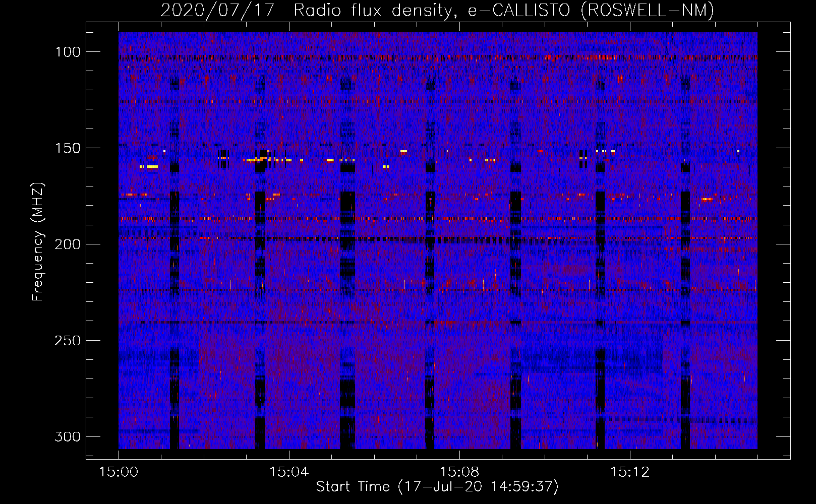Click the 'Start Time (17-Jul-20 14:59:37)' label
The width and height of the screenshot is (816, 504).
click(437, 487)
